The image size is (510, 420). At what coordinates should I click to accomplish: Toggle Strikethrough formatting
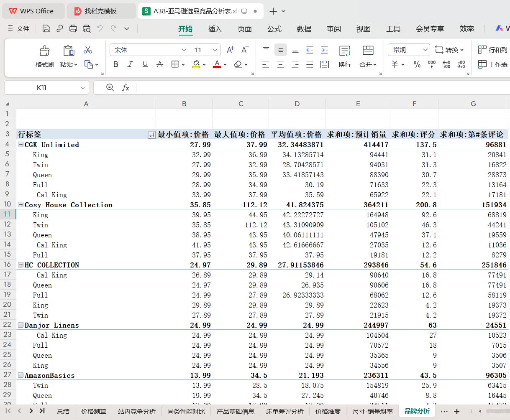pyautogui.click(x=159, y=64)
